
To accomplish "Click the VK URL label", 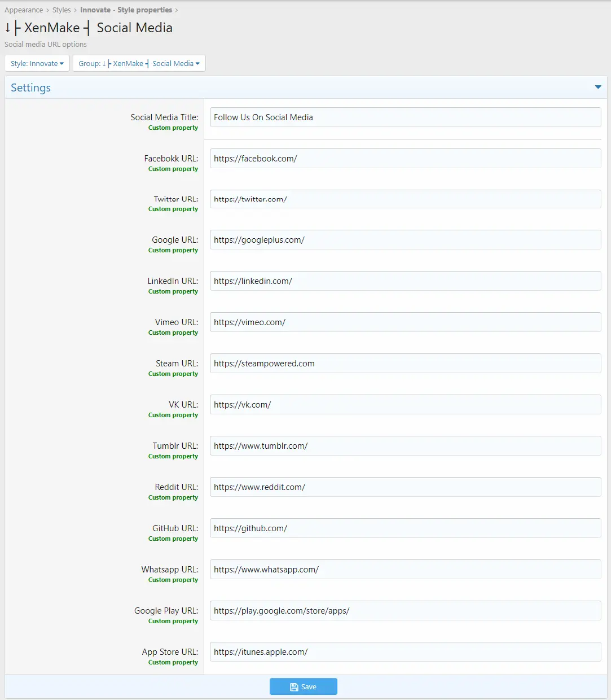I will pos(183,405).
